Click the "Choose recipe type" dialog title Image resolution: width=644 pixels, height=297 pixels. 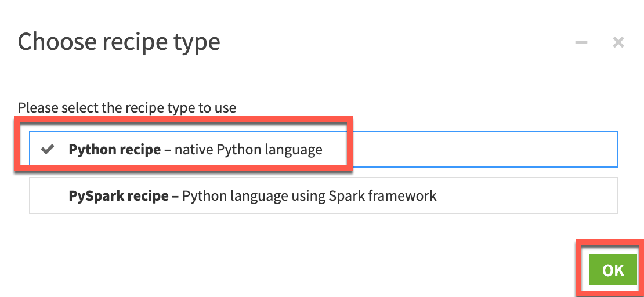(x=119, y=42)
